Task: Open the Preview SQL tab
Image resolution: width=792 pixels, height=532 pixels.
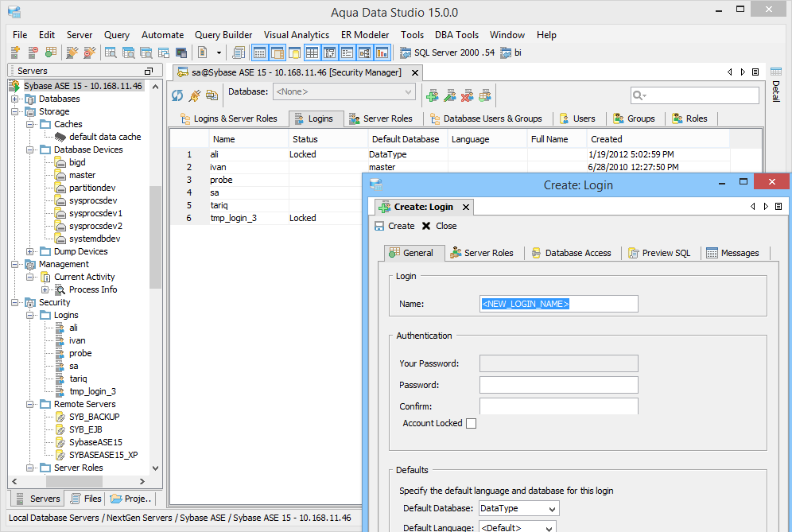Action: coord(659,253)
